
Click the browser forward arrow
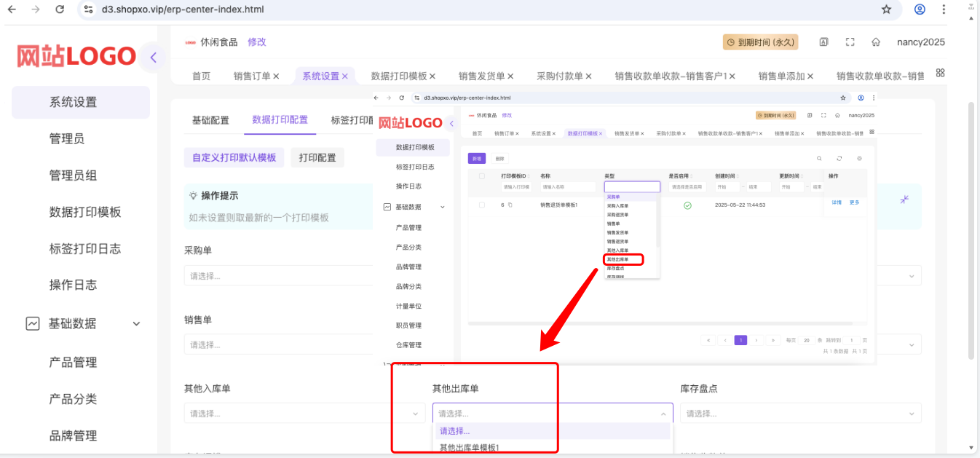[36, 9]
